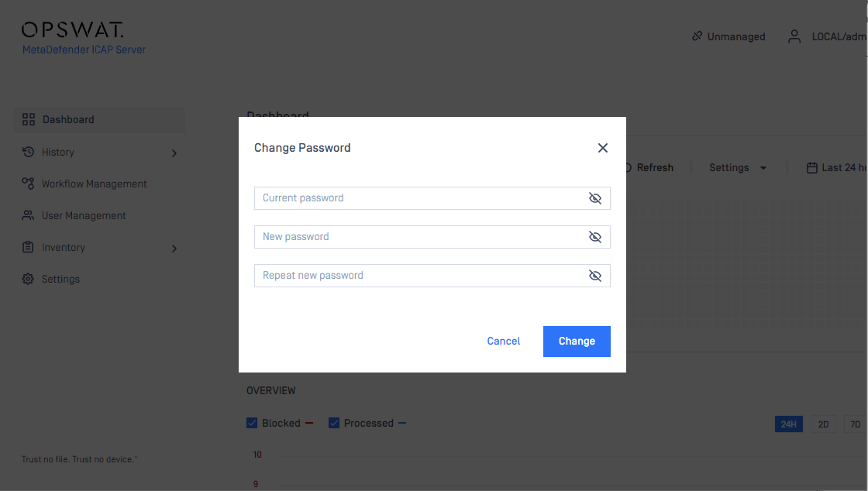The width and height of the screenshot is (868, 491).
Task: Uncheck the Processed checkbox in Overview
Action: pyautogui.click(x=334, y=423)
